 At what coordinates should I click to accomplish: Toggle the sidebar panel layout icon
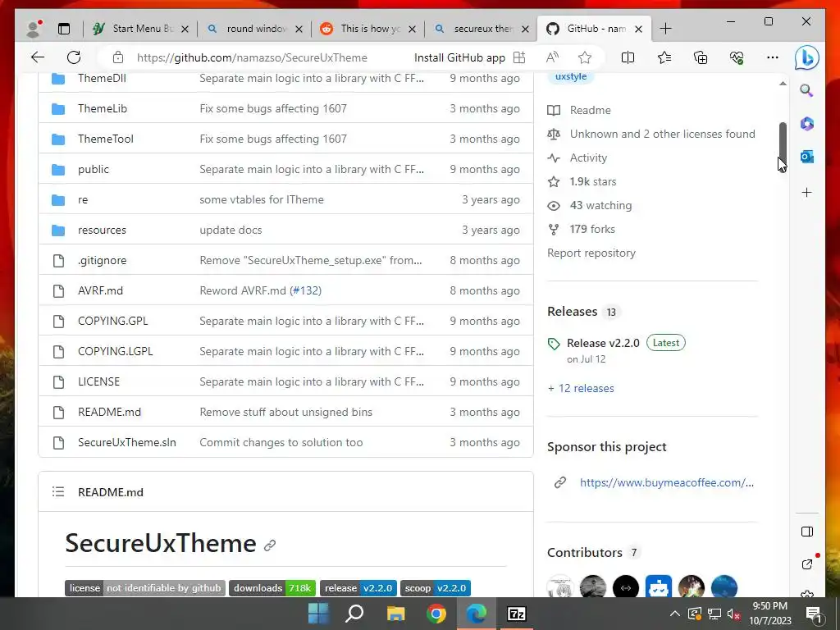tap(807, 532)
